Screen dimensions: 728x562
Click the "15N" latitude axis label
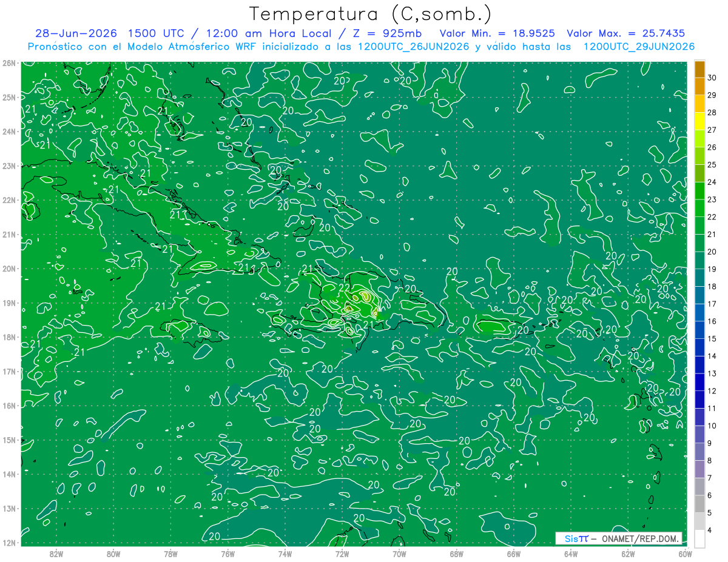pos(9,440)
